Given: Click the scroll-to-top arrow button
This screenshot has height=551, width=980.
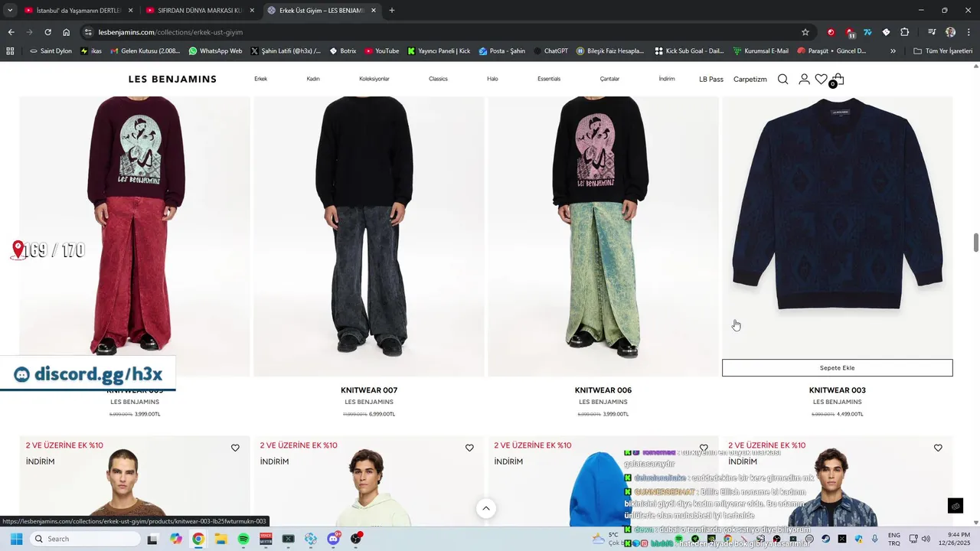Looking at the screenshot, I should 485,508.
